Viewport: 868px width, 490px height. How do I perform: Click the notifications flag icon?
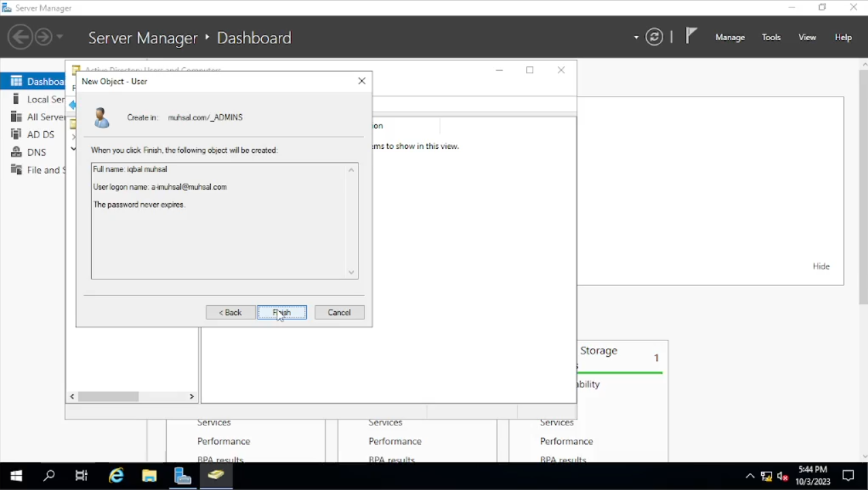point(690,36)
